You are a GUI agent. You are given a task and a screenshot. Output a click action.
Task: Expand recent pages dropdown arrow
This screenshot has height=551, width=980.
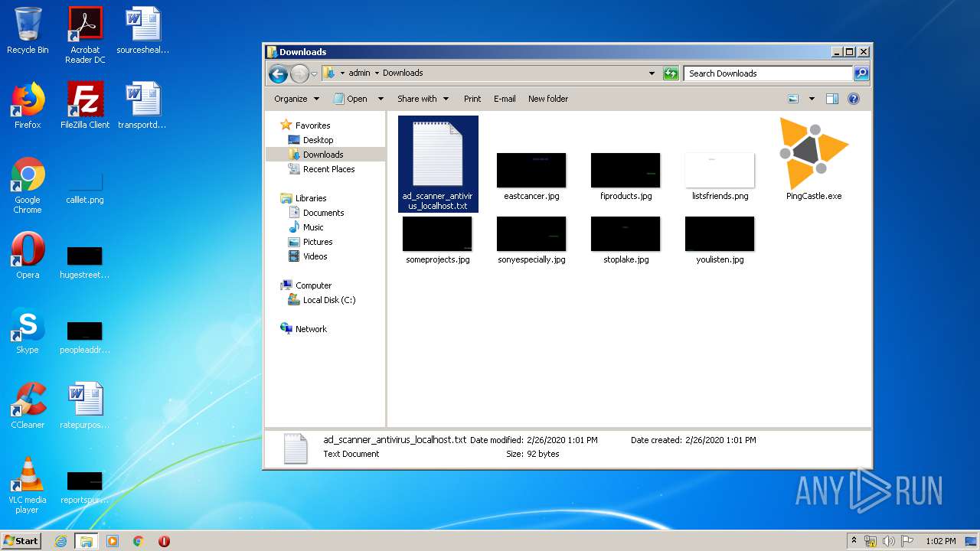314,74
